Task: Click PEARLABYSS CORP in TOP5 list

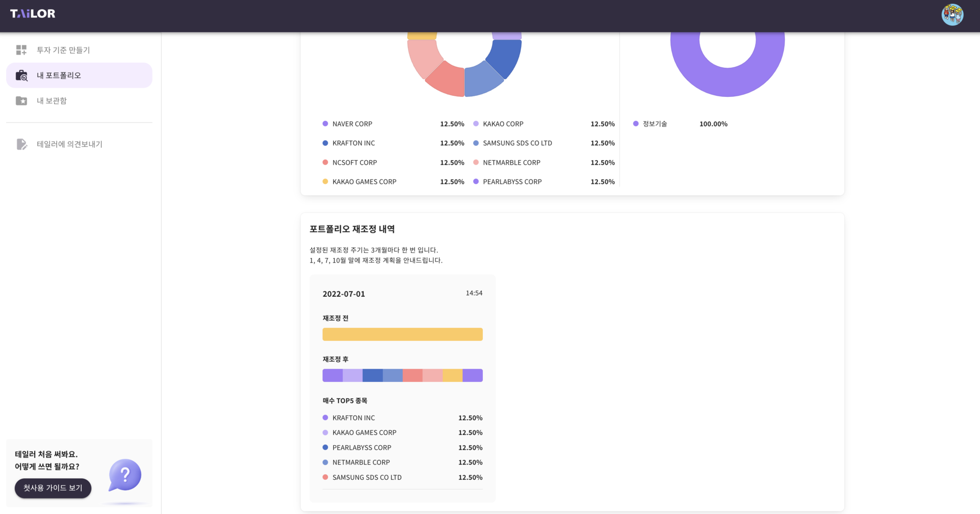Action: 362,448
